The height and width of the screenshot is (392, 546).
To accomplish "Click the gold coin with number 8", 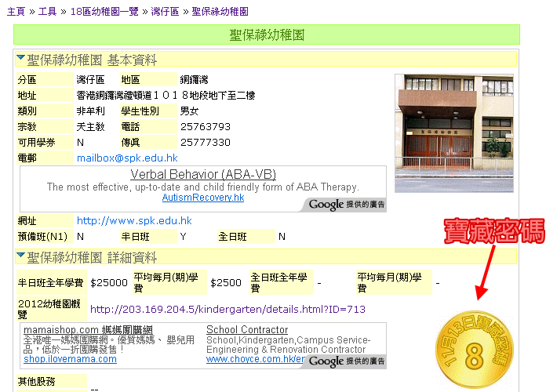I will pyautogui.click(x=475, y=350).
